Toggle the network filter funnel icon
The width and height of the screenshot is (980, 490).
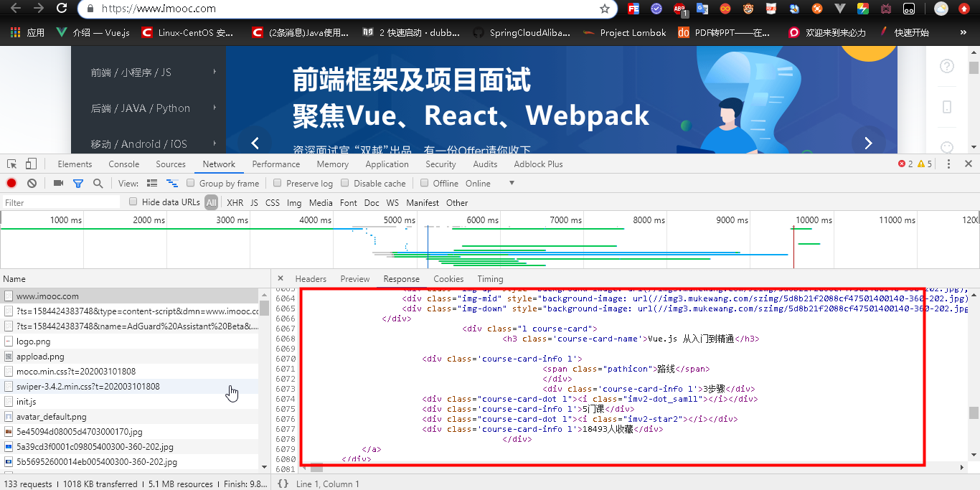point(78,184)
